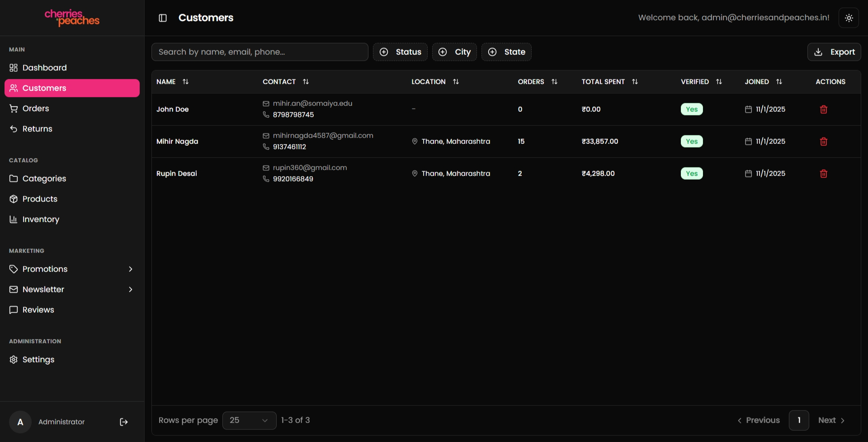This screenshot has width=868, height=442.
Task: Click the Administrator avatar A
Action: pyautogui.click(x=20, y=422)
